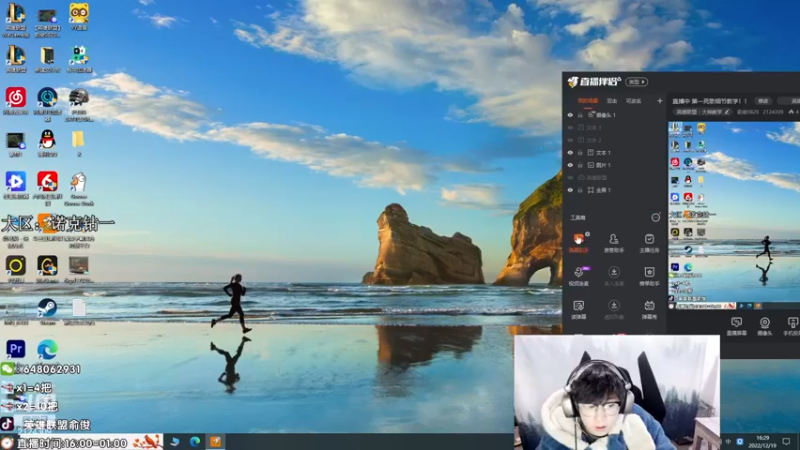The image size is (800, 450).
Task: Add a new scene with plus button
Action: (x=660, y=101)
